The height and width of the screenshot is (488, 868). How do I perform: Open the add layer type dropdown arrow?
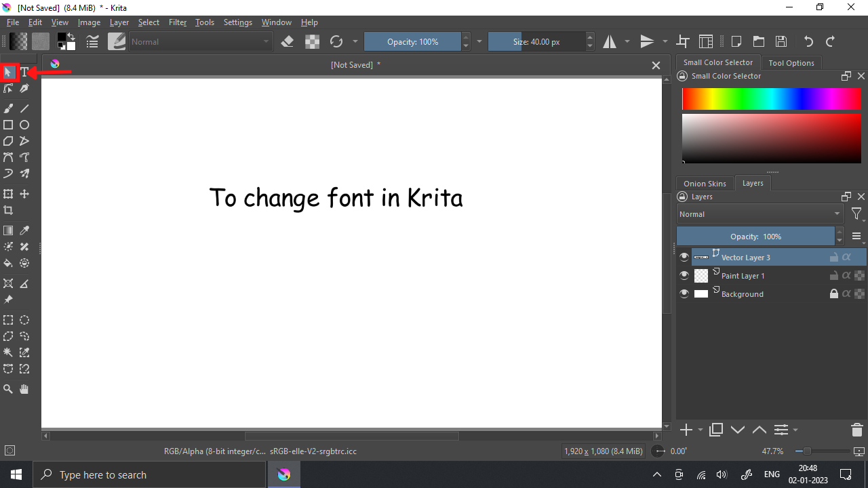(x=701, y=430)
